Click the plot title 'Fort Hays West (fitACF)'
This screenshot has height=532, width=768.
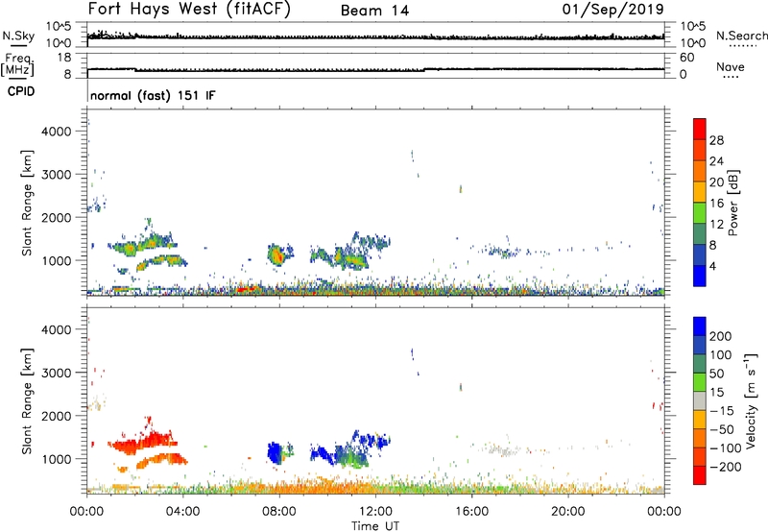[x=189, y=9]
